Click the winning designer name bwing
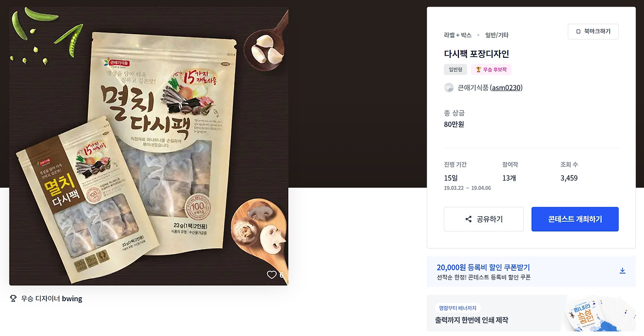Viewport: 644px width, 336px height. pyautogui.click(x=72, y=299)
